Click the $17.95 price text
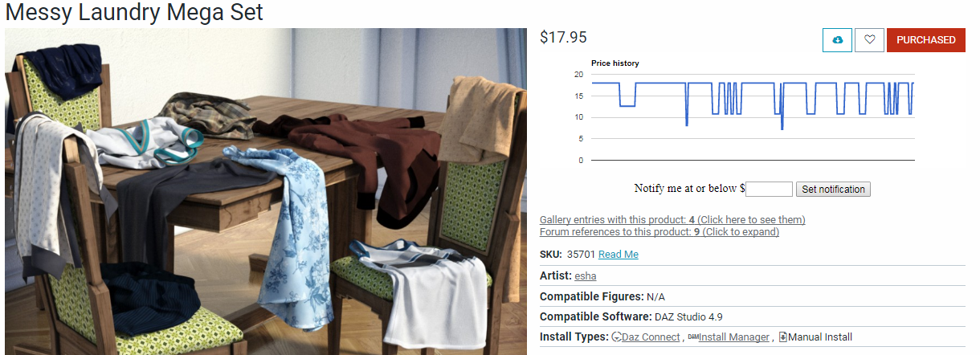This screenshot has width=980, height=355. pyautogui.click(x=563, y=37)
